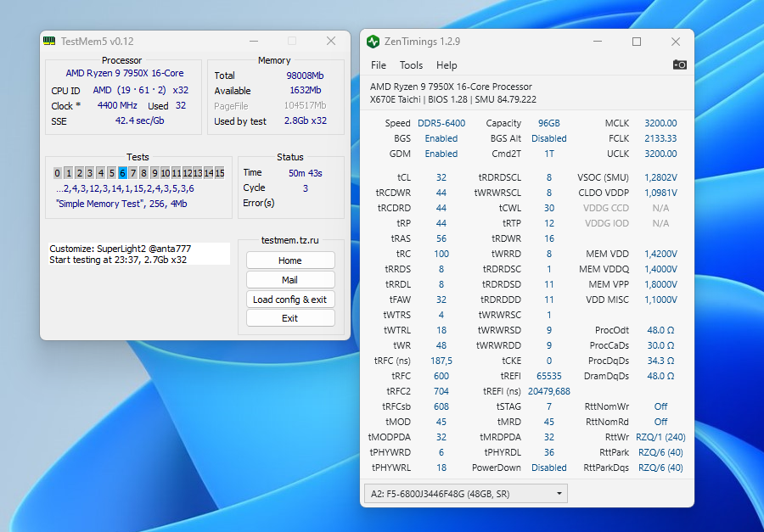Screen dimensions: 764x532
Task: Click test number 0 box in Tests
Action: point(58,173)
